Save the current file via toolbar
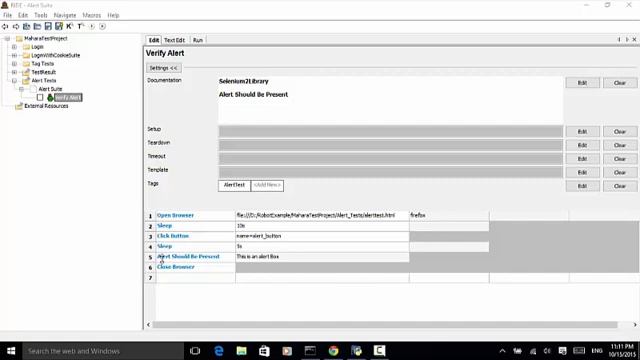 click(48, 27)
